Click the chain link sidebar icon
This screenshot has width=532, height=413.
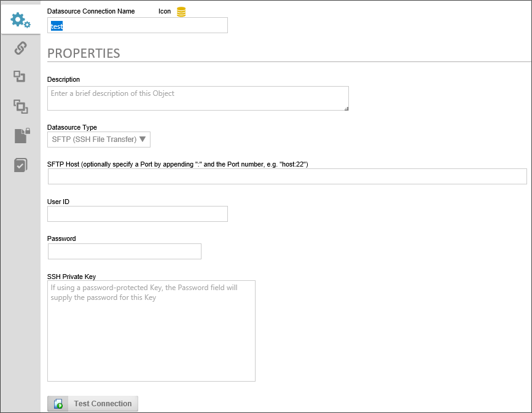click(20, 48)
